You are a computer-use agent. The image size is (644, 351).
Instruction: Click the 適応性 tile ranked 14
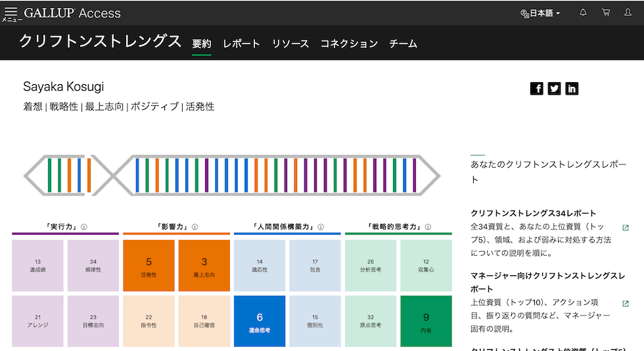(x=260, y=266)
